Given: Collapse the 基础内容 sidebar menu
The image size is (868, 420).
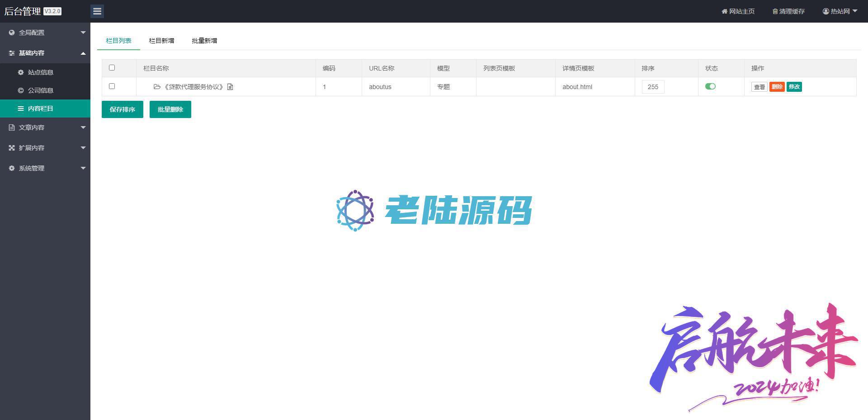Looking at the screenshot, I should pos(45,53).
